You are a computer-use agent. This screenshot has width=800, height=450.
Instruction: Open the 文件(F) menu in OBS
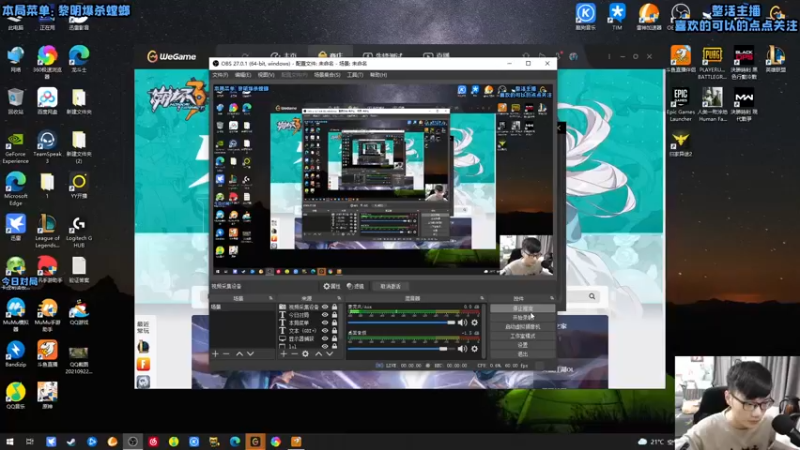[220, 75]
